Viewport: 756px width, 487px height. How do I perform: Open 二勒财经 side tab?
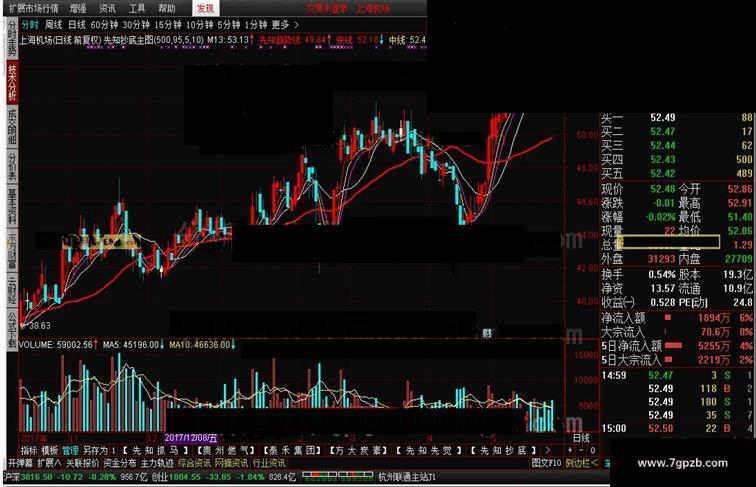12,289
